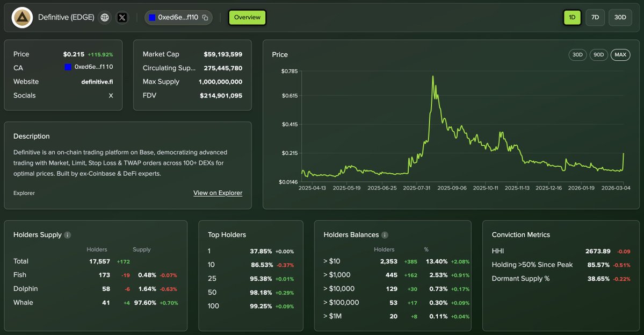The width and height of the screenshot is (644, 335).
Task: Open the Definitive website via the globe icon
Action: pyautogui.click(x=105, y=17)
